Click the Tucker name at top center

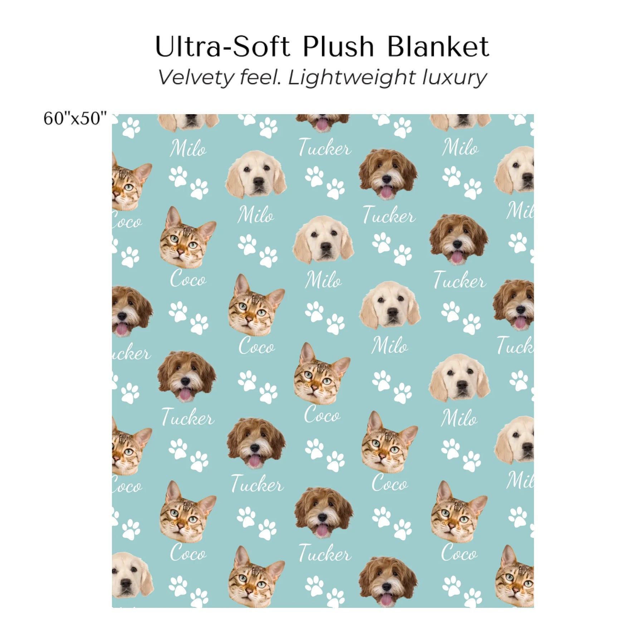pyautogui.click(x=325, y=148)
